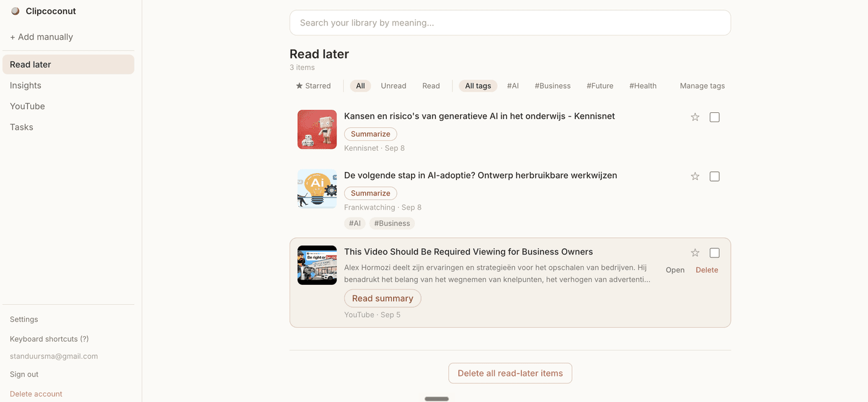Screen dimensions: 868x402
Task: Click Delete account link
Action: [36, 394]
